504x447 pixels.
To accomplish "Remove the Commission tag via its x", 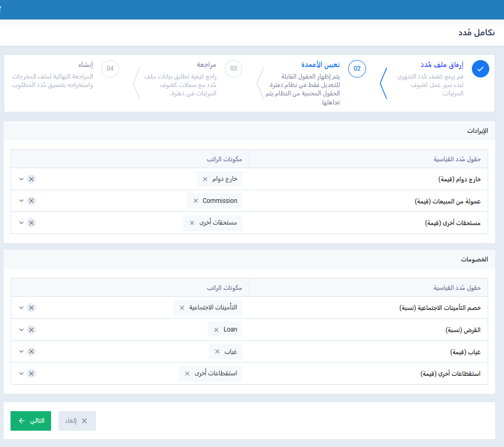I will pos(195,201).
